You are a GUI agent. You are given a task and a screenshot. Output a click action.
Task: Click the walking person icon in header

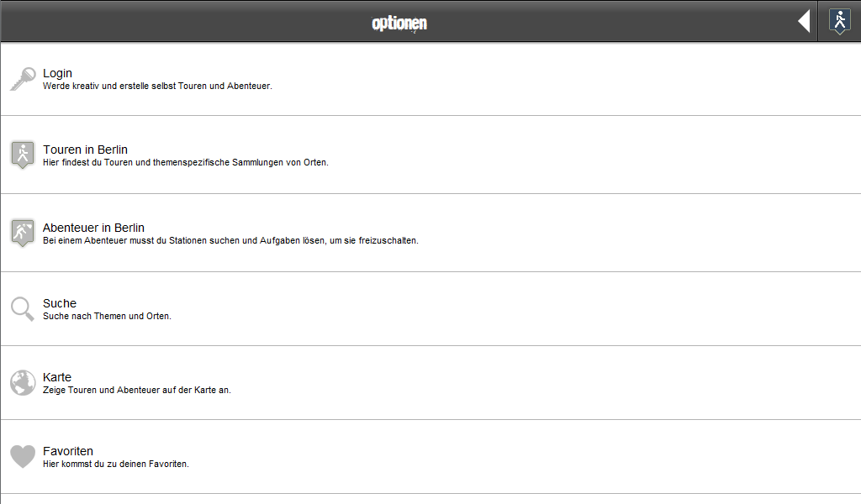840,21
